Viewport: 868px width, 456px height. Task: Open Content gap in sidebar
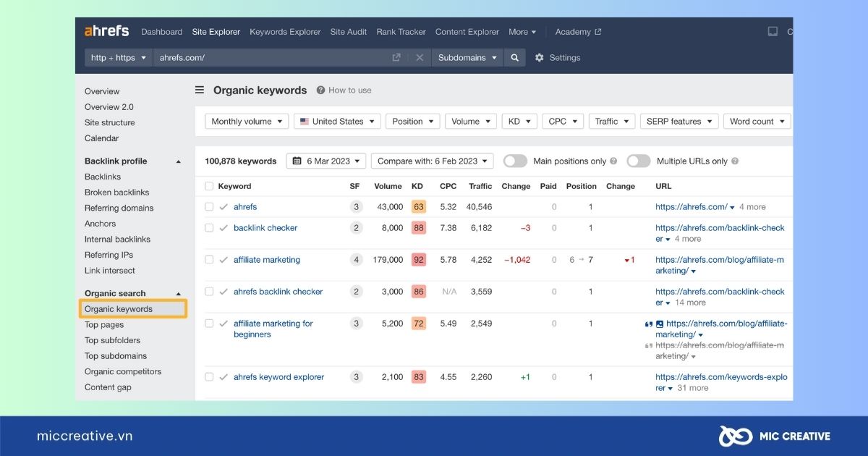pyautogui.click(x=109, y=387)
